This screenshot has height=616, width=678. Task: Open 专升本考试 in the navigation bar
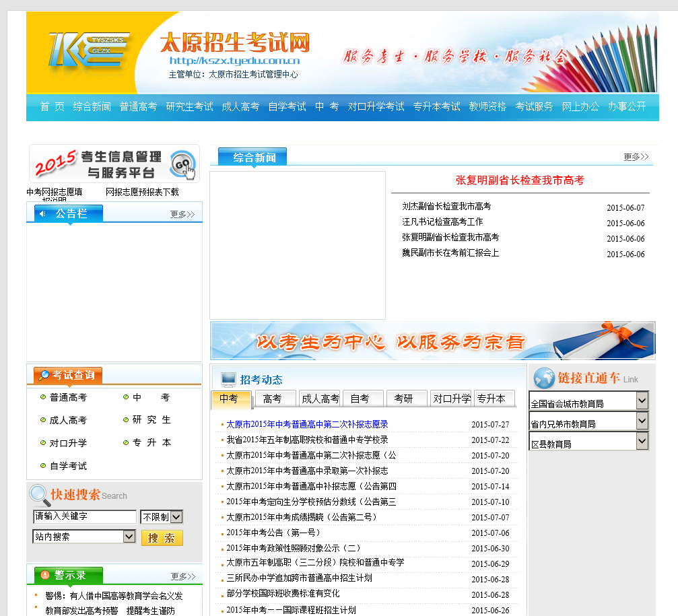point(436,107)
